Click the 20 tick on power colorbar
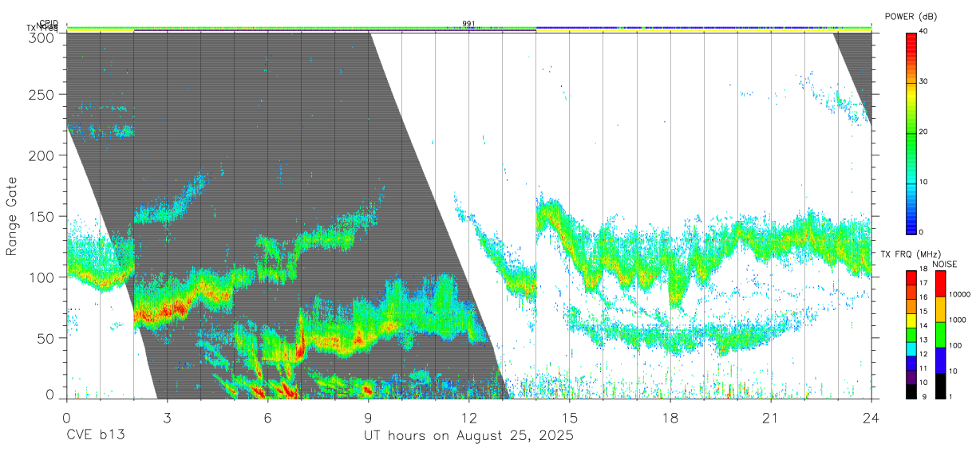980x452 pixels. [x=923, y=132]
